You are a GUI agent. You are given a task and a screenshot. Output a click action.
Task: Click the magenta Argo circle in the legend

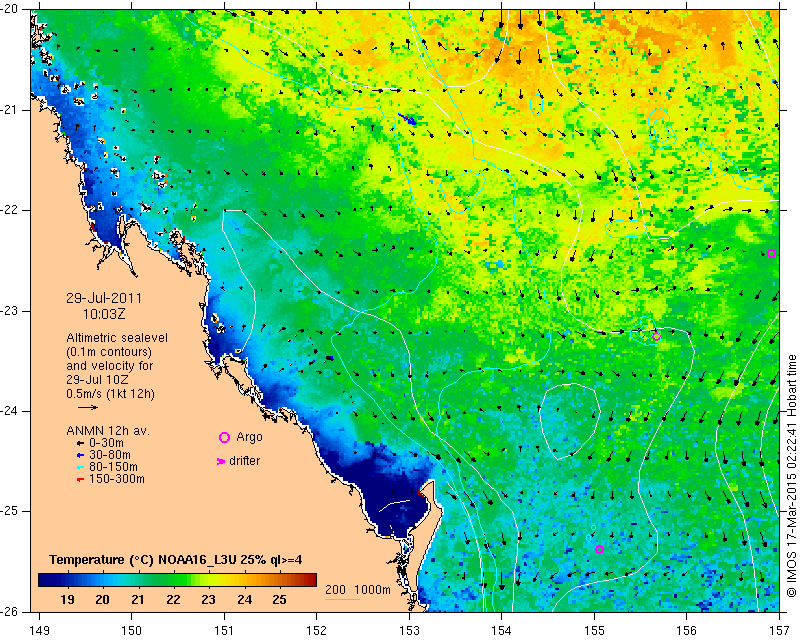tap(224, 437)
